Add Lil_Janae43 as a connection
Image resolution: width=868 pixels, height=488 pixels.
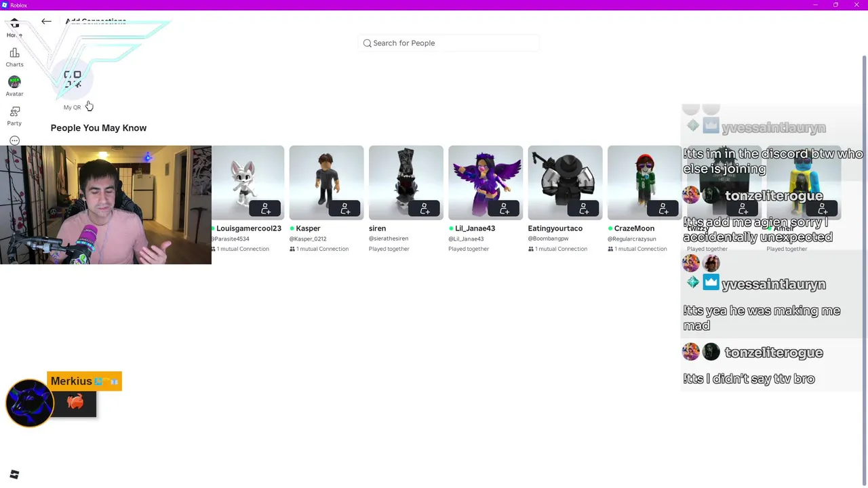click(505, 209)
